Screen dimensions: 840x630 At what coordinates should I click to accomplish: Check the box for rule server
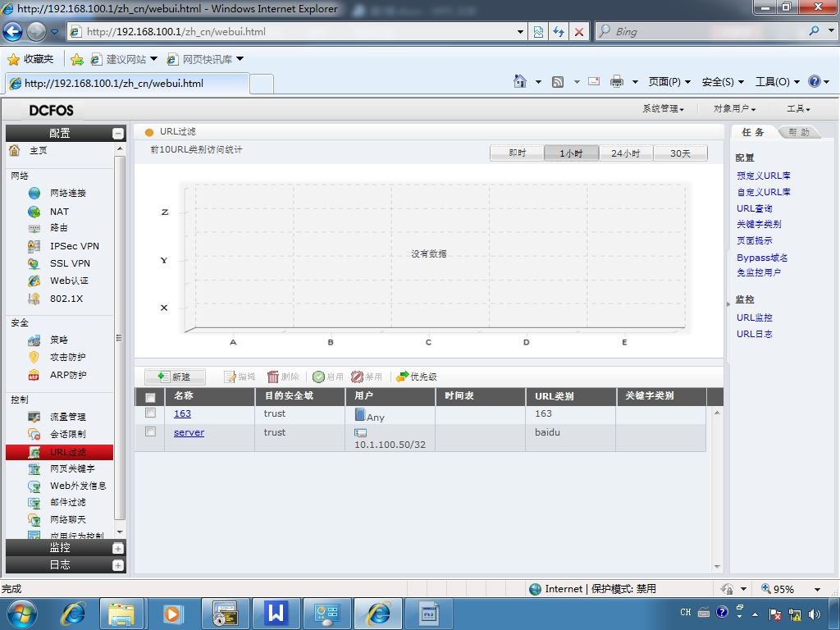[x=150, y=431]
